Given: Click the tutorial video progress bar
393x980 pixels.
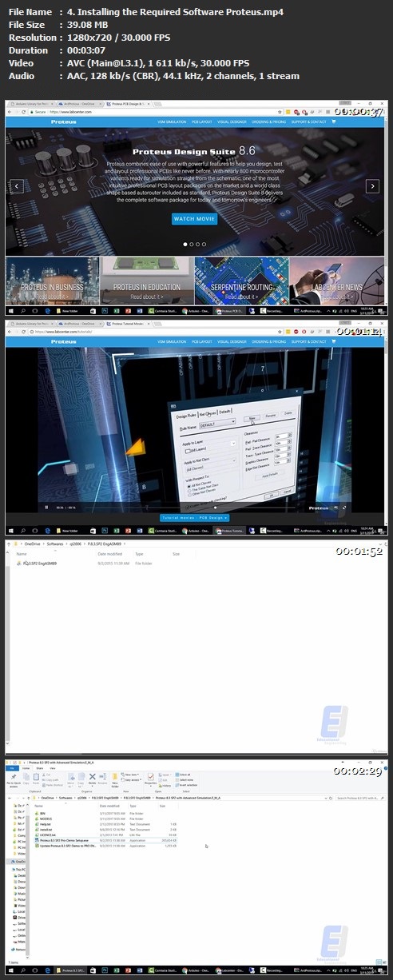Looking at the screenshot, I should 192,507.
